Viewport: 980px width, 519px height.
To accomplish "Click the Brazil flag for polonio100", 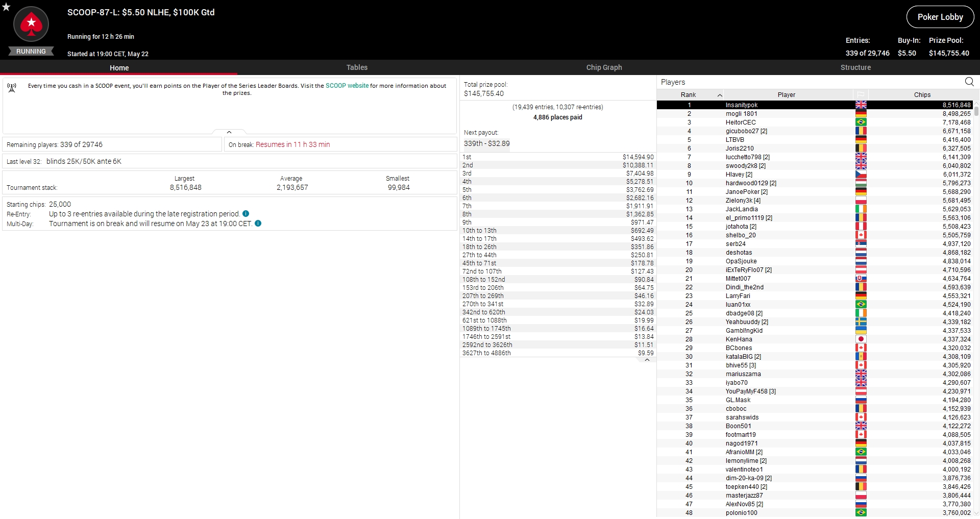I will (x=861, y=513).
